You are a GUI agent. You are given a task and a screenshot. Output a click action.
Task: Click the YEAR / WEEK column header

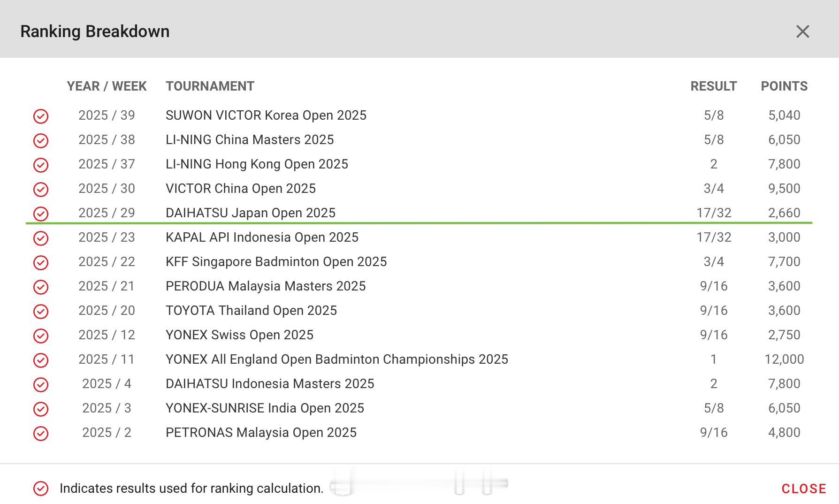coord(107,86)
